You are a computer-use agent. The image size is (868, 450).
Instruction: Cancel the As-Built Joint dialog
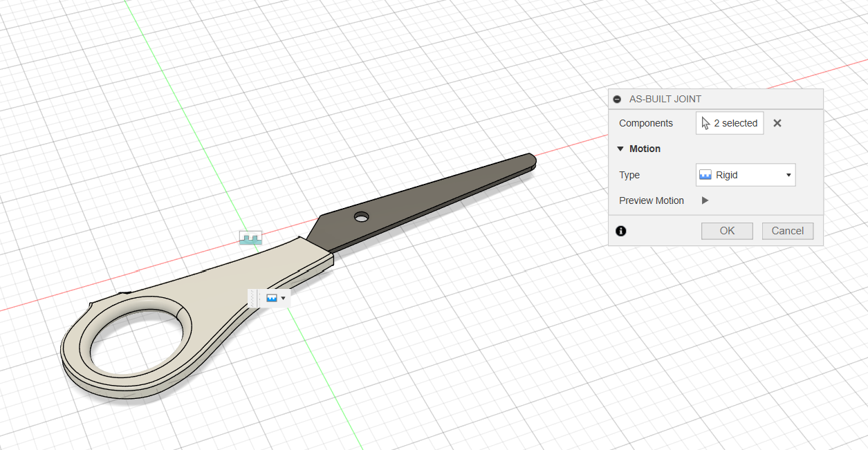(x=788, y=231)
